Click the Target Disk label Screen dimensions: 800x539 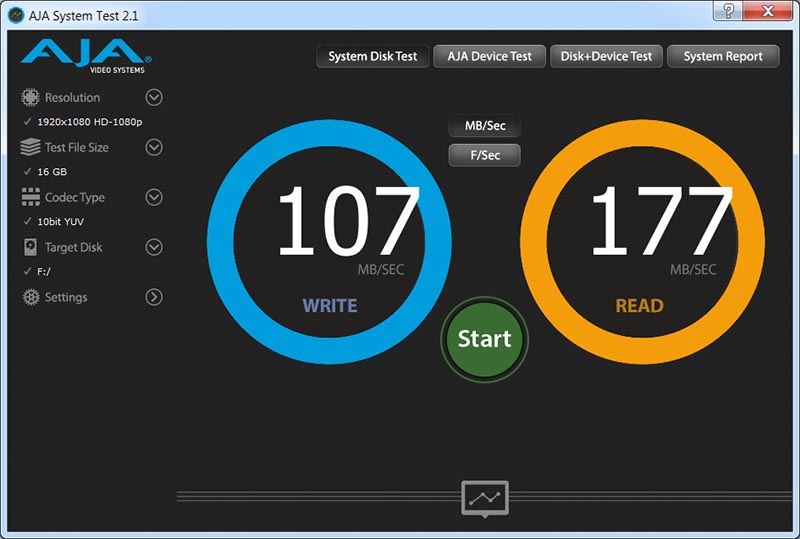(x=73, y=248)
